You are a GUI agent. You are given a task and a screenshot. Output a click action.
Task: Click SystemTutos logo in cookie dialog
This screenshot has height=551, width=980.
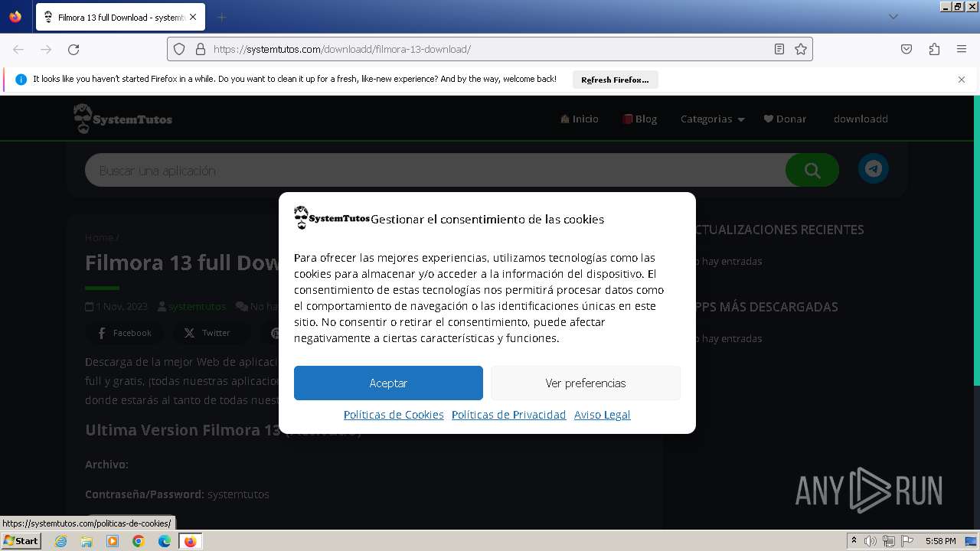pos(332,218)
